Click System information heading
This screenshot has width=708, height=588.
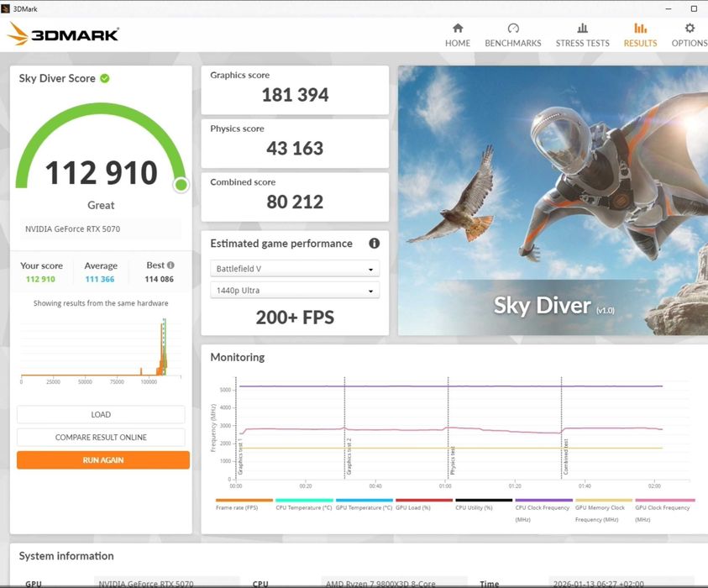tap(66, 556)
